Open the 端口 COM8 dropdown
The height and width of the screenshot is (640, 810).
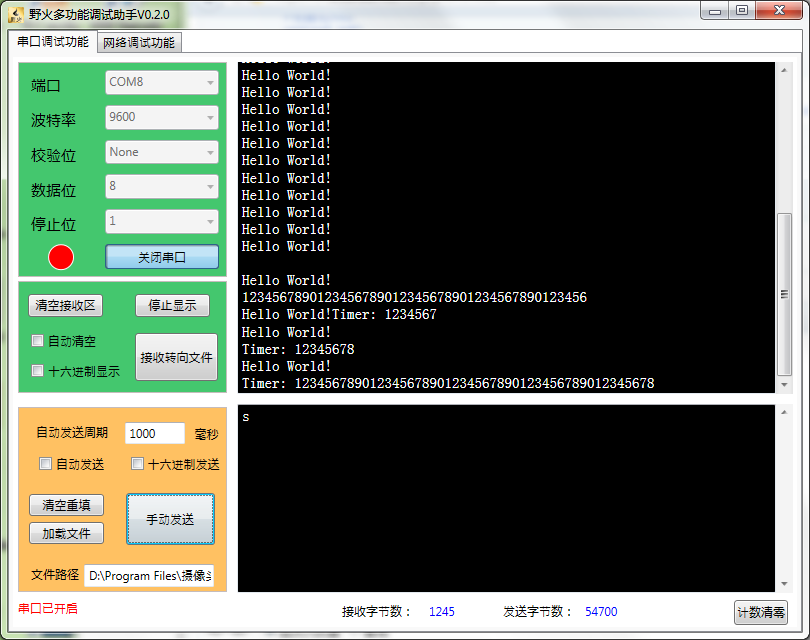162,83
